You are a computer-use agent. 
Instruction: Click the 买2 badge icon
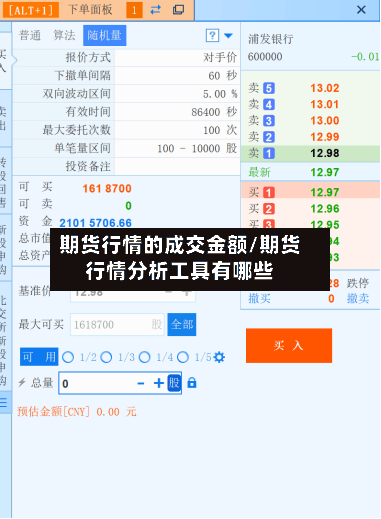pos(269,209)
